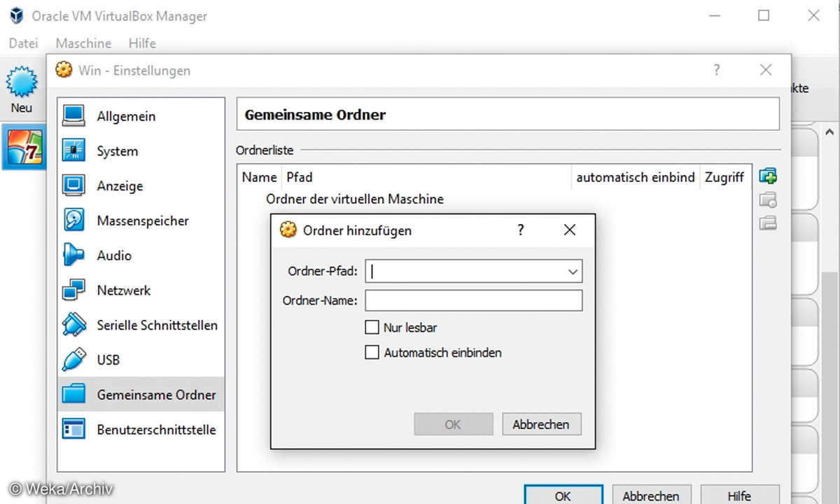Screen dimensions: 840x504
Task: Select the Gemeinsame Ordner category
Action: pos(141,395)
